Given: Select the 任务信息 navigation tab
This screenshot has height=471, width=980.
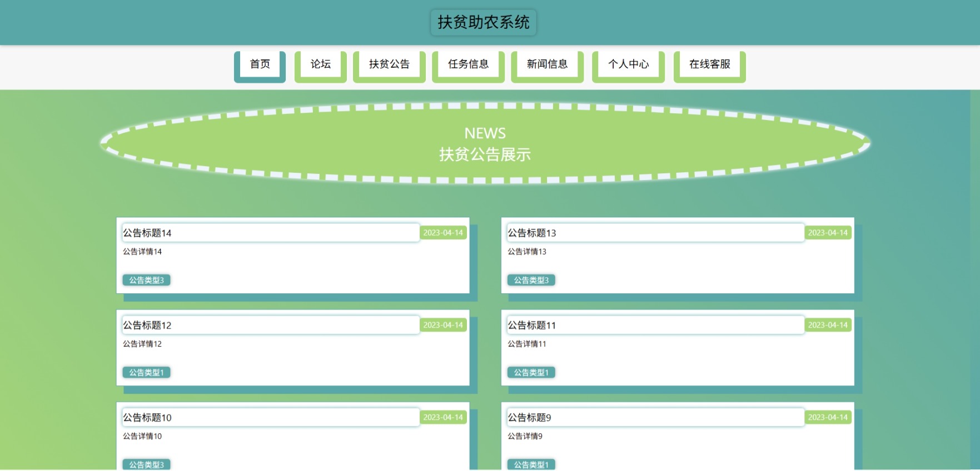Looking at the screenshot, I should point(468,66).
